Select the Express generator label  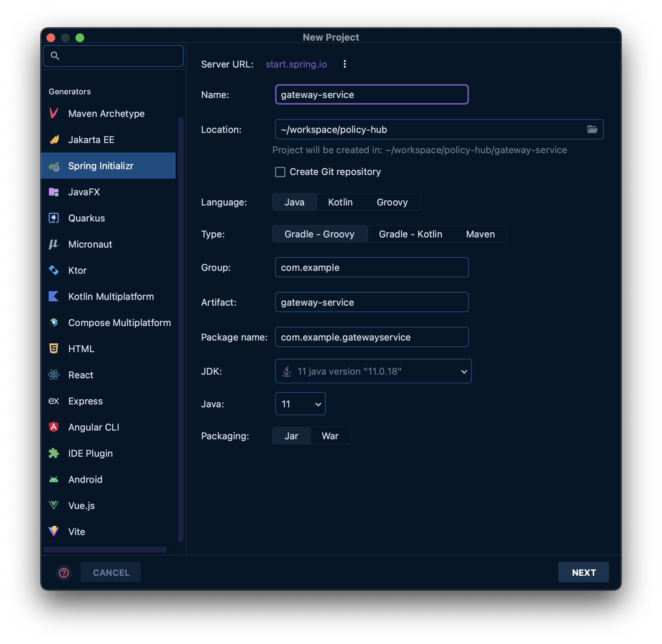(x=85, y=401)
